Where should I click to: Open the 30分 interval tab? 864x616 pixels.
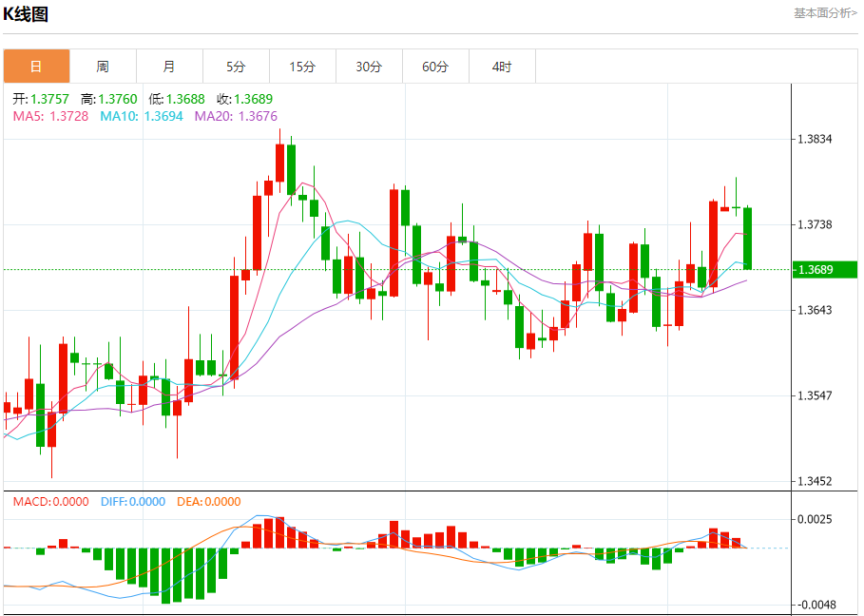pos(369,67)
